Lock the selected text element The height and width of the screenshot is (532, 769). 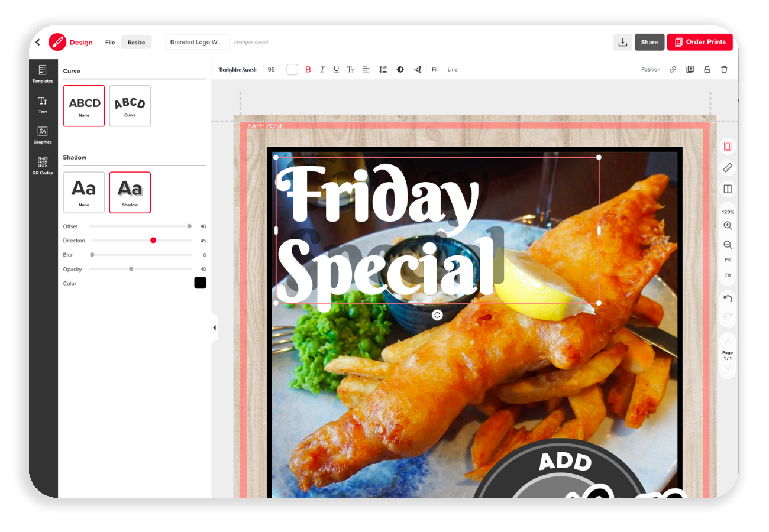pyautogui.click(x=707, y=69)
